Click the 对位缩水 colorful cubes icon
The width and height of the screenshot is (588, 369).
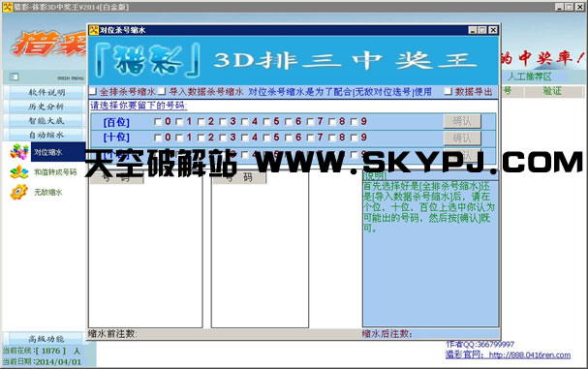(x=18, y=152)
